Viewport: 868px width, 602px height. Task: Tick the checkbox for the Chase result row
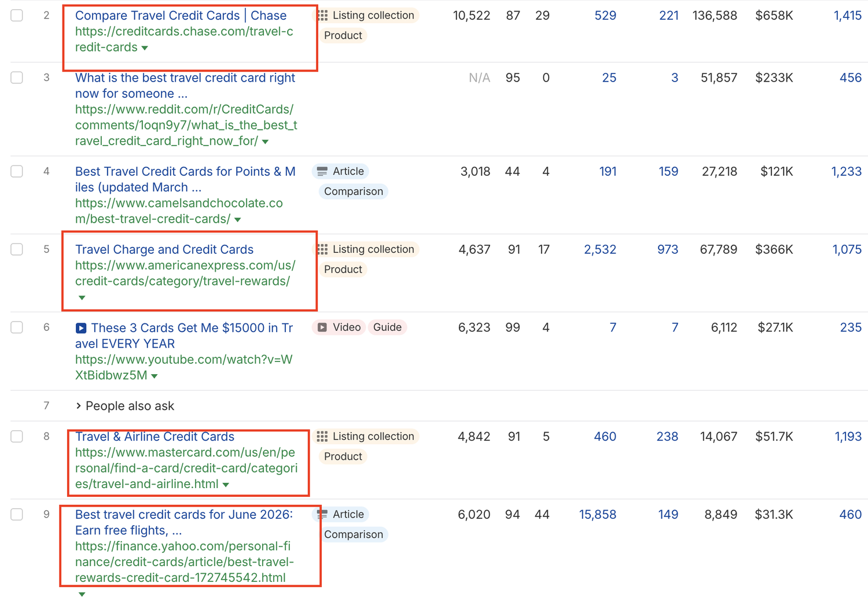point(17,15)
